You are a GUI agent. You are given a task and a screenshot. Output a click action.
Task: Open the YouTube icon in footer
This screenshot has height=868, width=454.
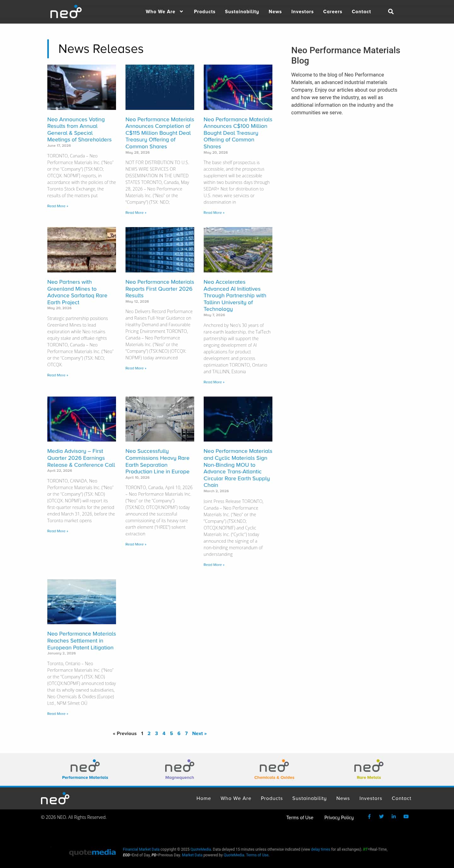(x=406, y=816)
